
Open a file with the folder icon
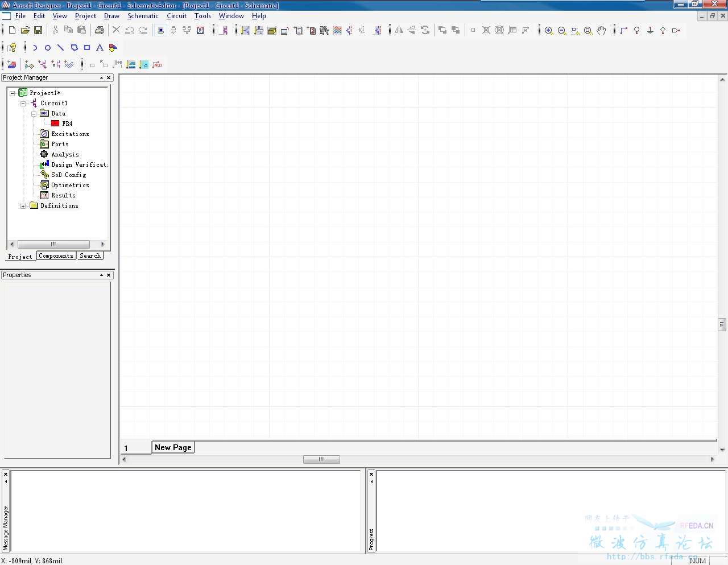point(25,30)
